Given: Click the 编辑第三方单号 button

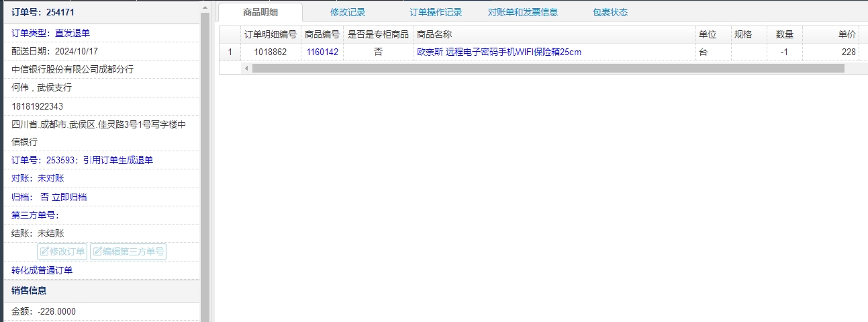Looking at the screenshot, I should click(x=128, y=252).
